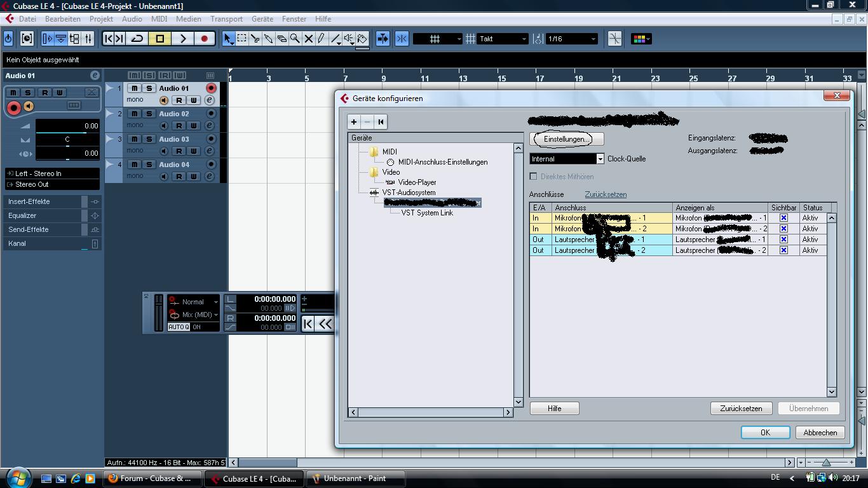Record-enable the Audio 03 track

pyautogui.click(x=211, y=139)
